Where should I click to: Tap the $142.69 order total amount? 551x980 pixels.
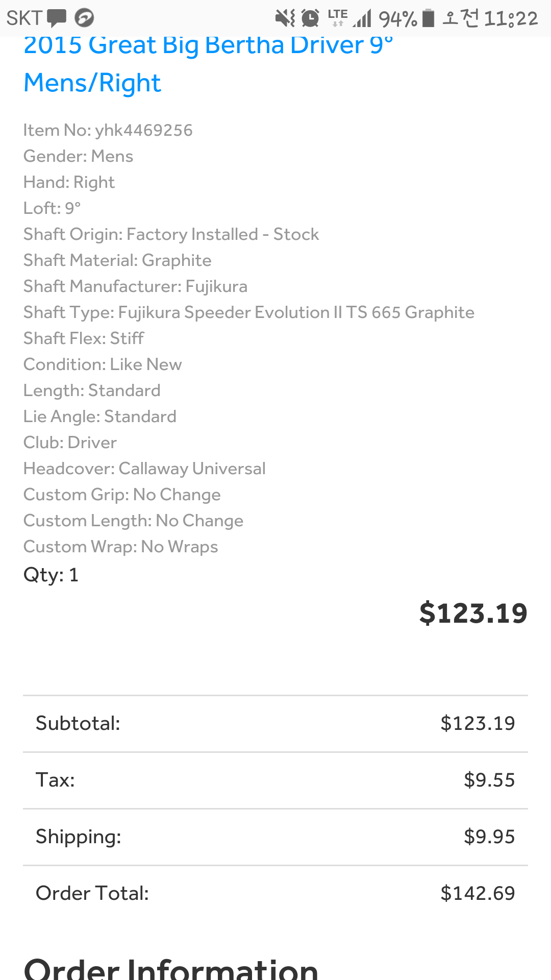click(x=478, y=893)
